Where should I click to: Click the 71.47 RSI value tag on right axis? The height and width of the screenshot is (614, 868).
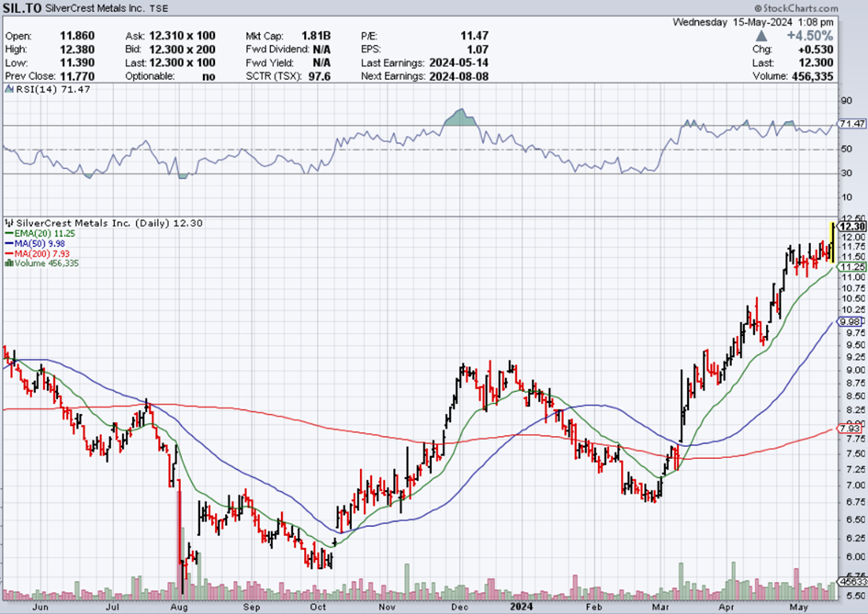(852, 123)
